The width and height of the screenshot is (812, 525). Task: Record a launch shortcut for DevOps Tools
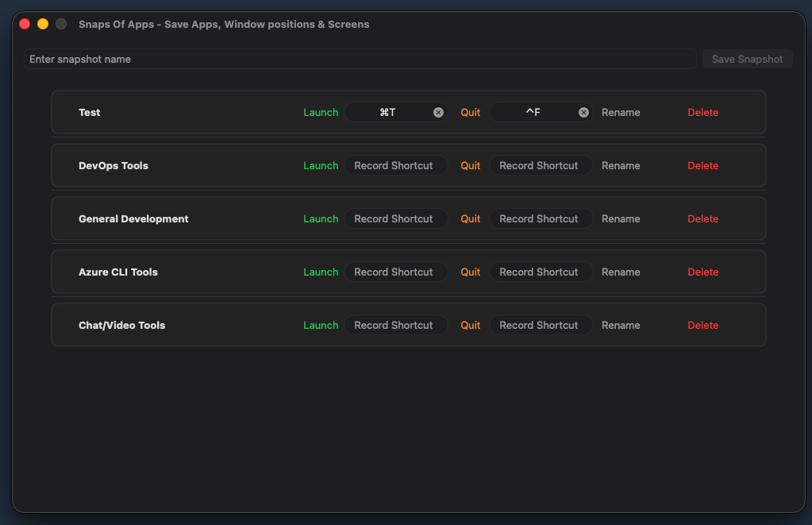click(x=395, y=165)
